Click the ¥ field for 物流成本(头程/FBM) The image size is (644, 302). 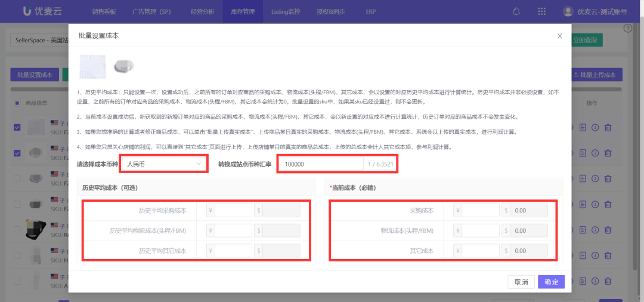(x=481, y=230)
